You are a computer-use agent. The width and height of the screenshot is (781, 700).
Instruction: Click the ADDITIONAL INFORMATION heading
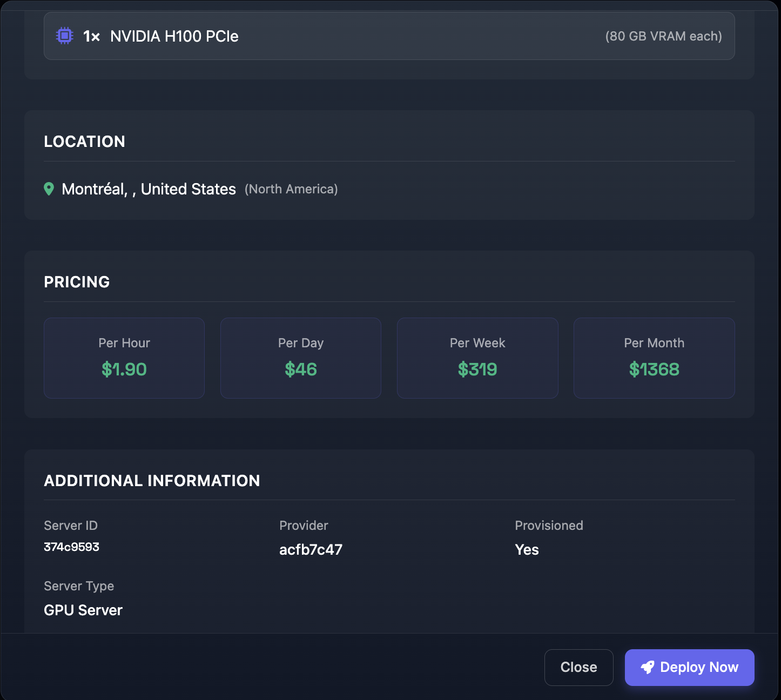click(152, 480)
